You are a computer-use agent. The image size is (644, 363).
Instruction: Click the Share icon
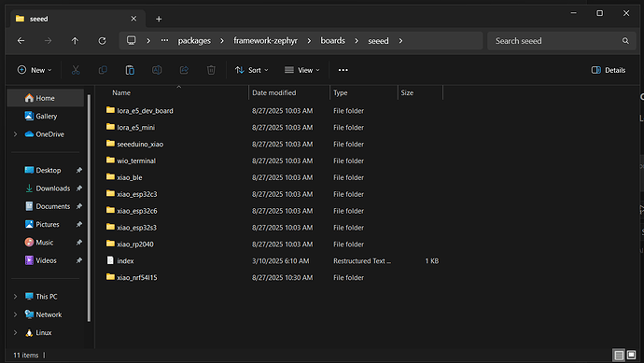[184, 70]
